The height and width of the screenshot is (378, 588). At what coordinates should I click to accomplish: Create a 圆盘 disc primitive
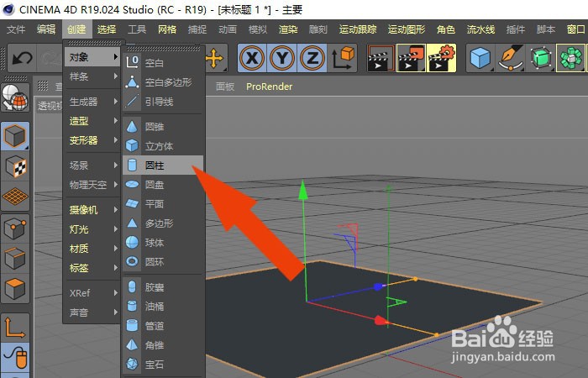pyautogui.click(x=163, y=185)
